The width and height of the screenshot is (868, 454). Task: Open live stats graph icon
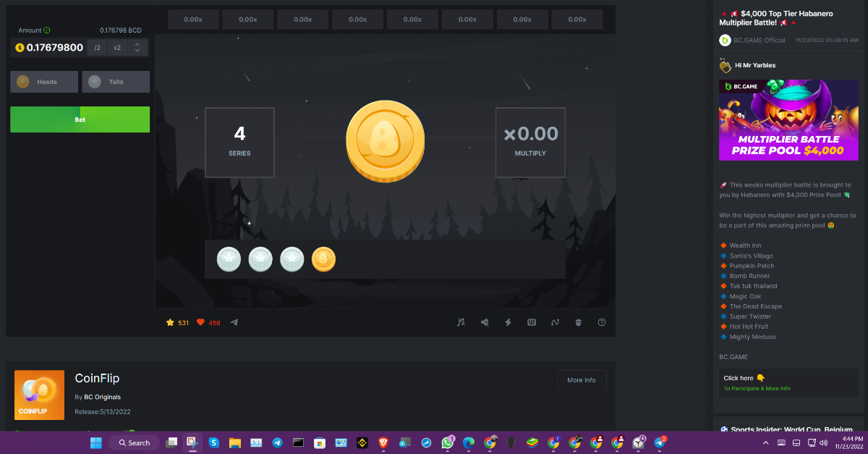pyautogui.click(x=555, y=322)
